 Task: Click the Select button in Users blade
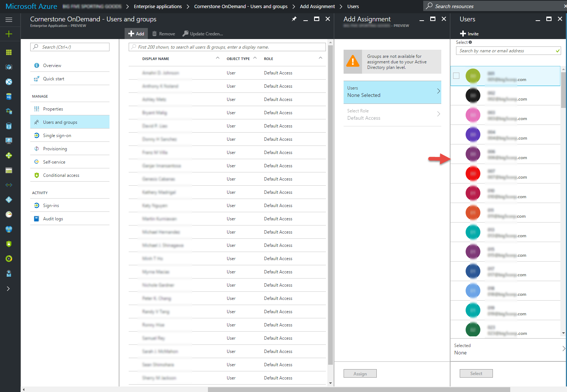coord(476,373)
